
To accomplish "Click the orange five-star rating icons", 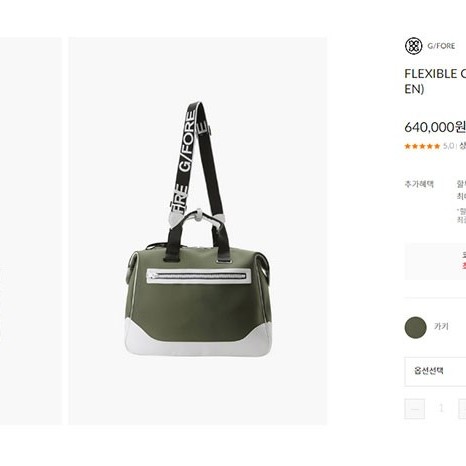I will click(x=422, y=146).
